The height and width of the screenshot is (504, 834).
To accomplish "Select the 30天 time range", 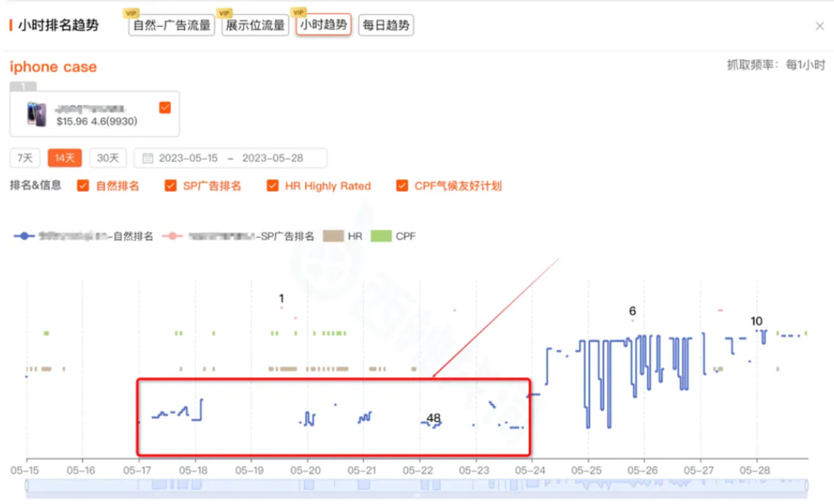I will coord(107,158).
